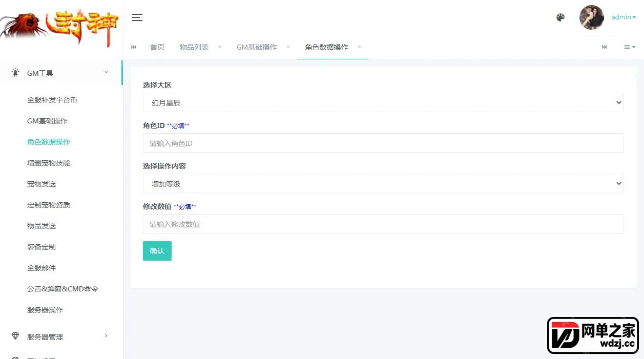Focus the 角色ID input field

pyautogui.click(x=383, y=143)
